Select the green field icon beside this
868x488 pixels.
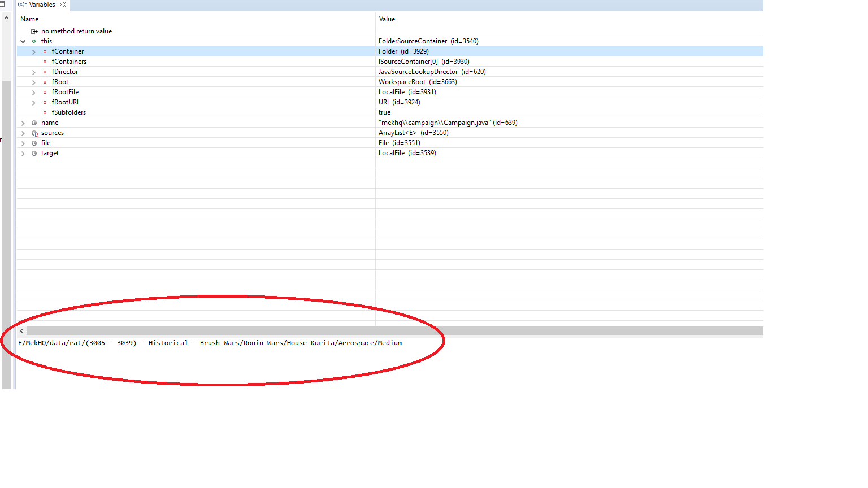pyautogui.click(x=33, y=41)
